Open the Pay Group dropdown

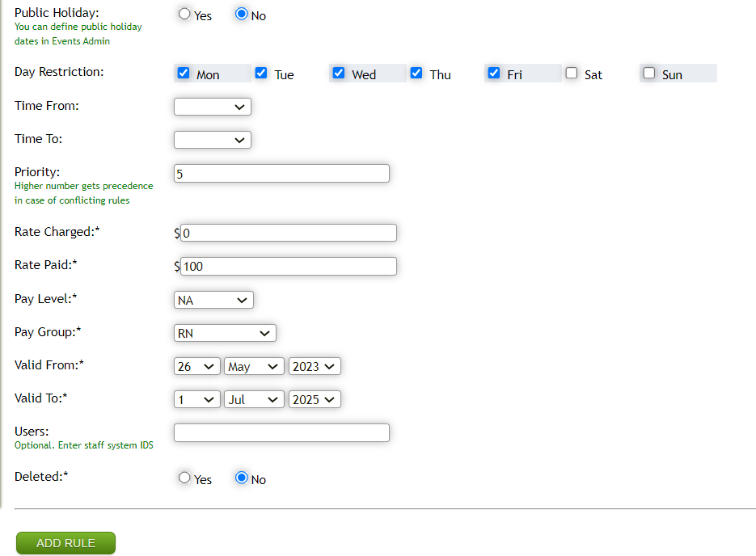(224, 332)
